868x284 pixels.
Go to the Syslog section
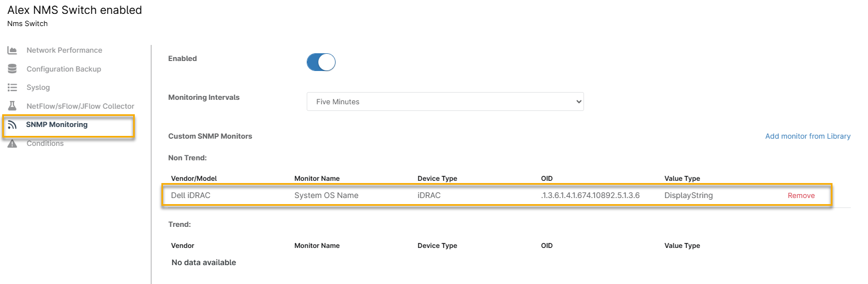tap(38, 88)
